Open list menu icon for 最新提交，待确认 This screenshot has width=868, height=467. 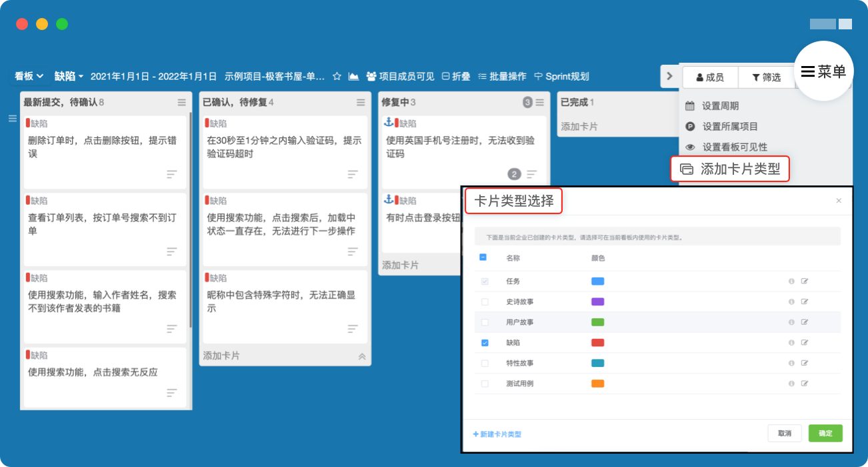(x=182, y=103)
